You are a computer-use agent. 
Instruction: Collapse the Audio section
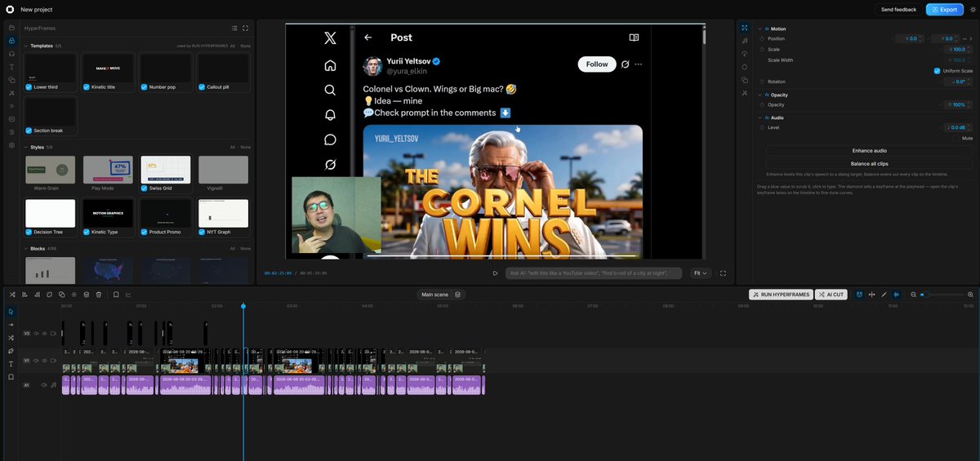[759, 117]
